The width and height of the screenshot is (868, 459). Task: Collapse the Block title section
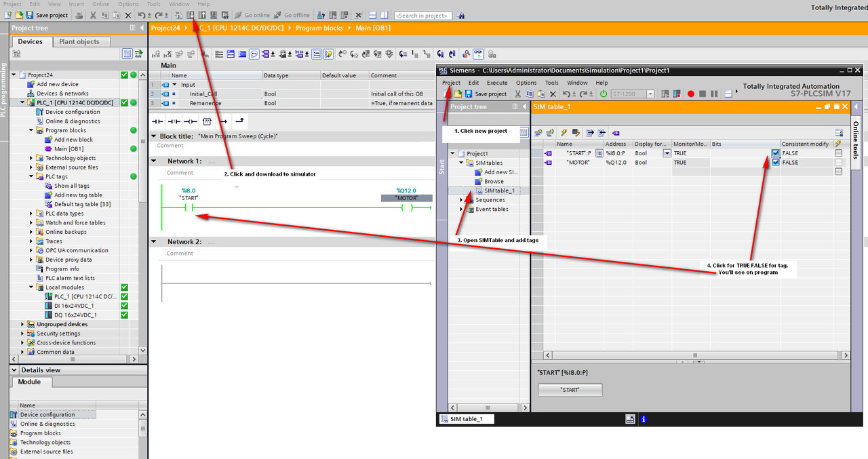pos(153,136)
